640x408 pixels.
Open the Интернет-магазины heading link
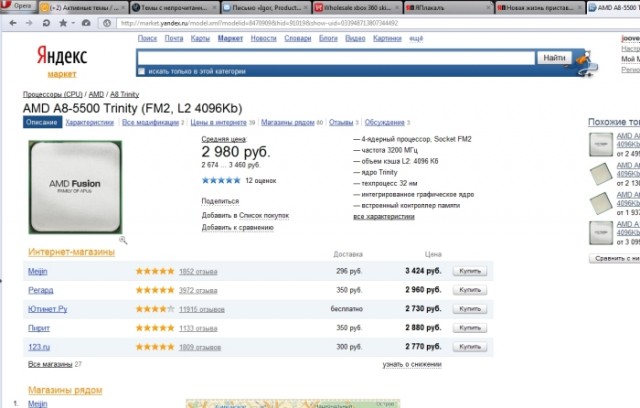[71, 252]
